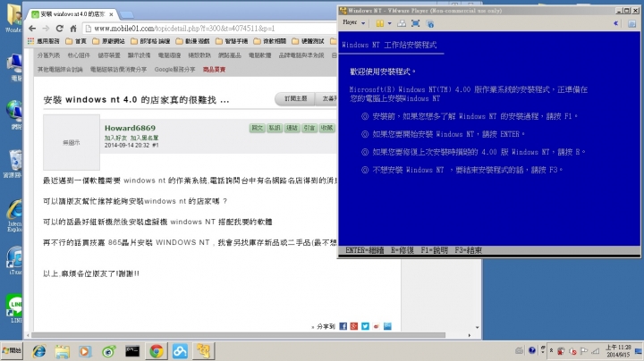Click the 訂閱主題 subscribe button
The width and height of the screenshot is (644, 361).
[296, 99]
